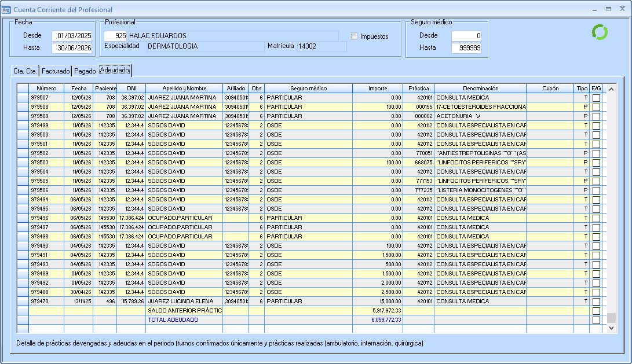Click ACETONURIA V denomination cell
Image resolution: width=632 pixels, height=364 pixels.
click(x=480, y=116)
